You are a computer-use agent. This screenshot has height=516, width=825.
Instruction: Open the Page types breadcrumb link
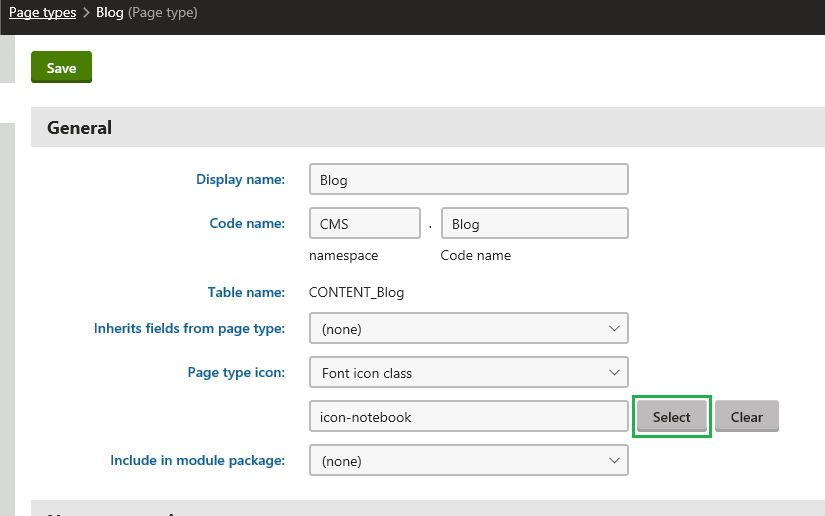(43, 12)
